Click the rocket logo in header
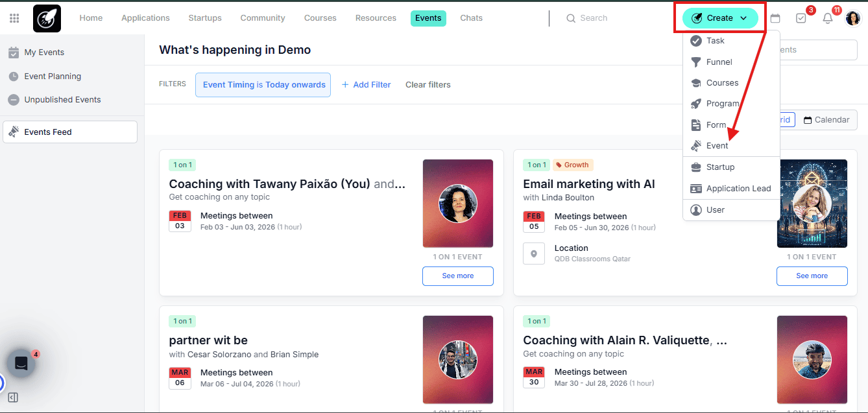868x413 pixels. 47,18
